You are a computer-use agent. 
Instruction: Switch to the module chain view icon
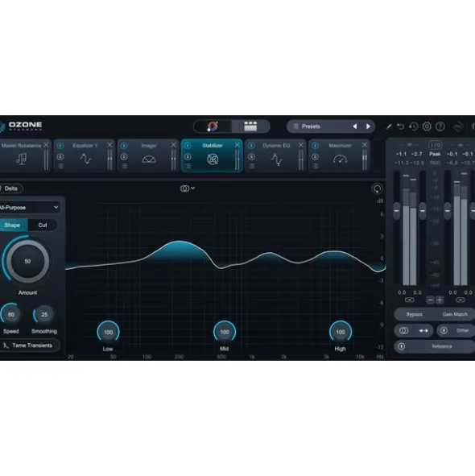[250, 126]
